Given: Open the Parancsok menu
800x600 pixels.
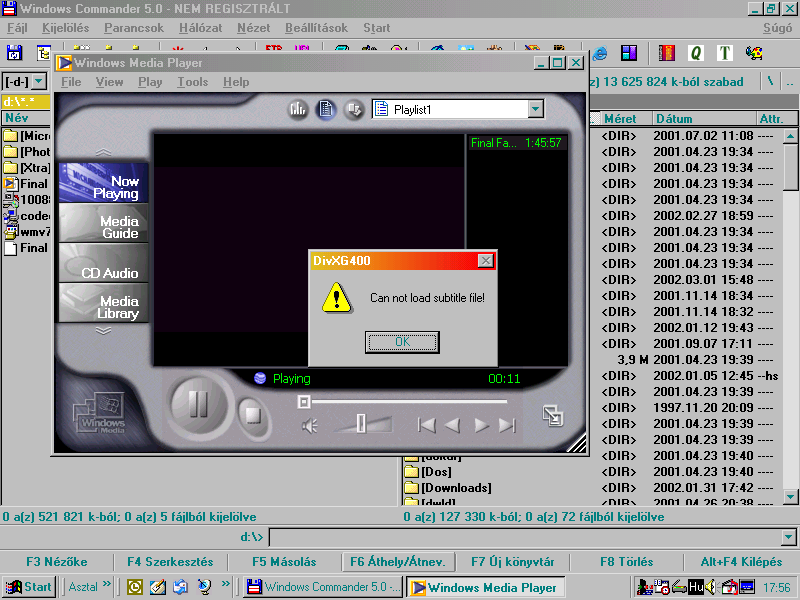Looking at the screenshot, I should click(x=133, y=28).
